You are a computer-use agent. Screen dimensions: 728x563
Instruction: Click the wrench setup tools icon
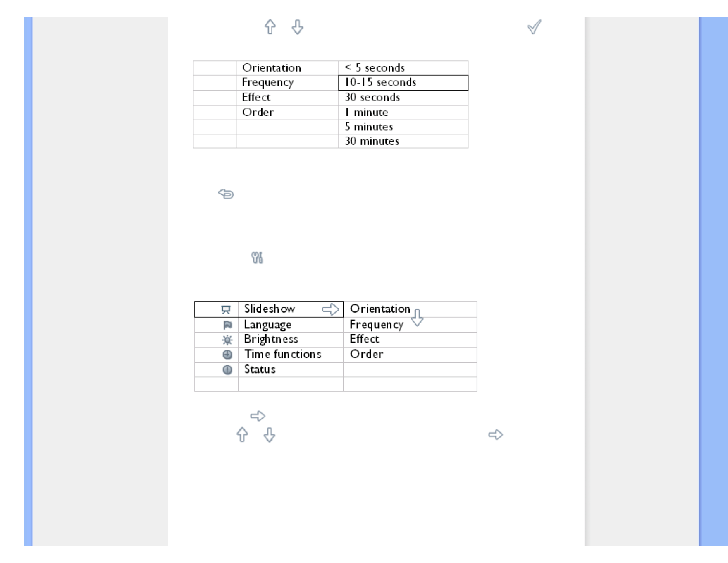pos(257,257)
